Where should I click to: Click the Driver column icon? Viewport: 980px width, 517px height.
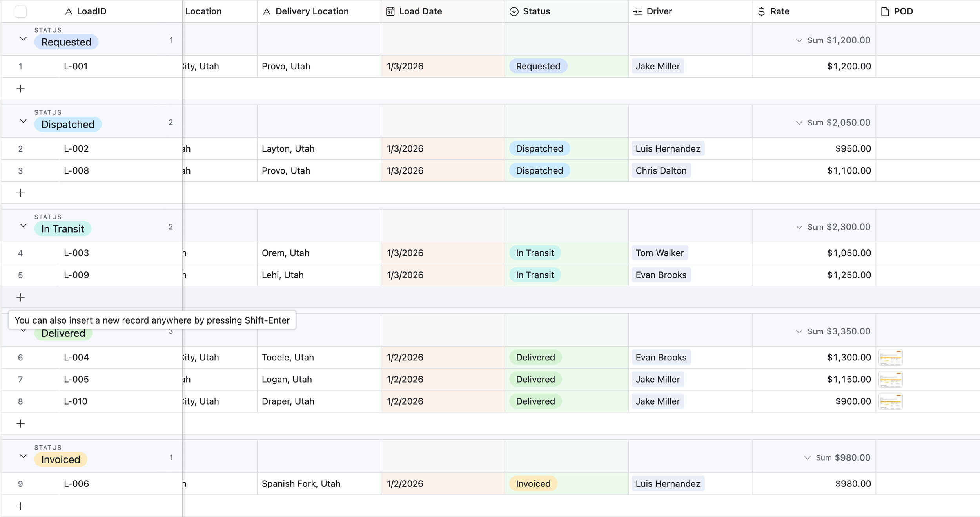point(637,11)
